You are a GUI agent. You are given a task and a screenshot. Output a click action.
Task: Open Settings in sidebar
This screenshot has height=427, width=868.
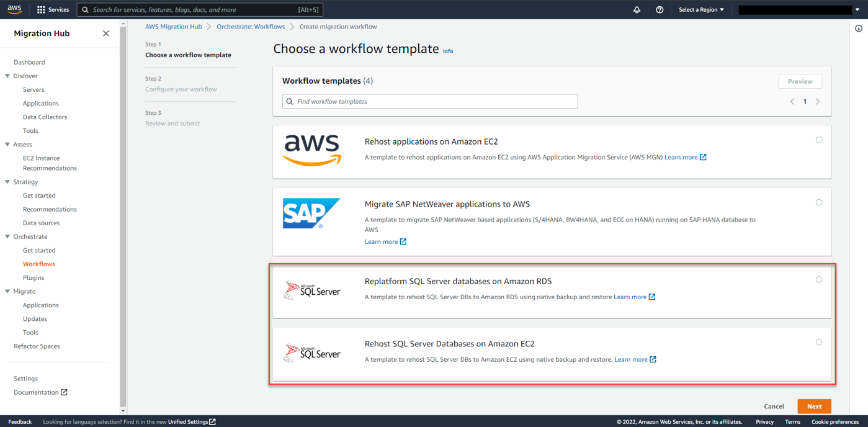25,379
